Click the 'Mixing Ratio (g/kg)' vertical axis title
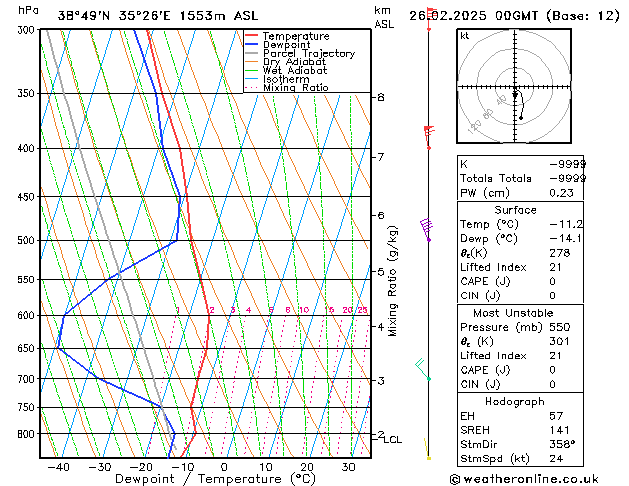This screenshot has width=629, height=486. coord(392,281)
